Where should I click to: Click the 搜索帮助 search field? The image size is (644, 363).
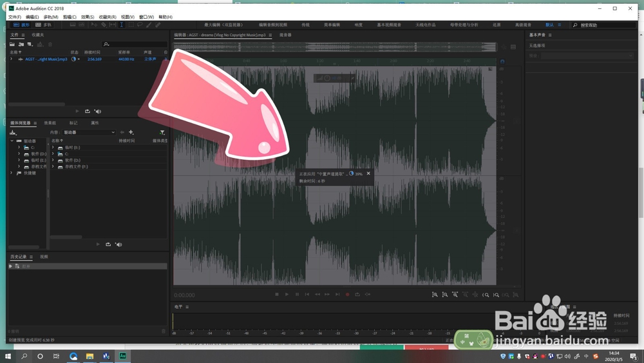coord(604,25)
